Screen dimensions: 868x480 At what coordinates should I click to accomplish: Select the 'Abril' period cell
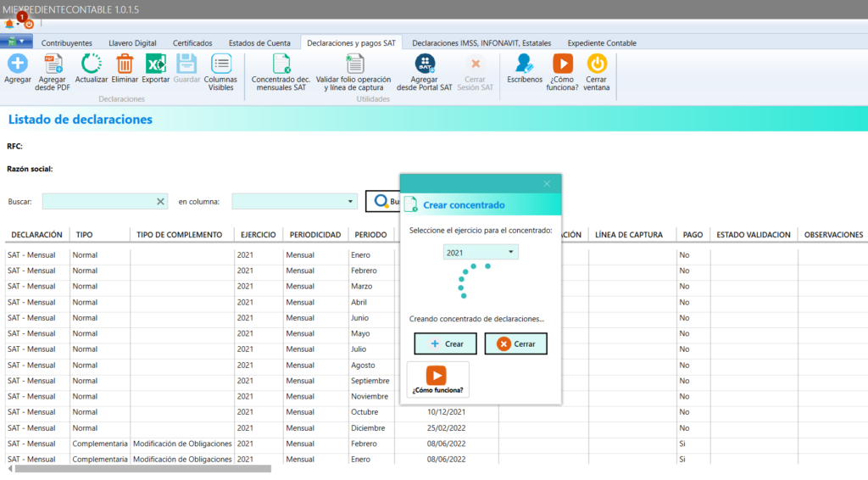[x=359, y=302]
